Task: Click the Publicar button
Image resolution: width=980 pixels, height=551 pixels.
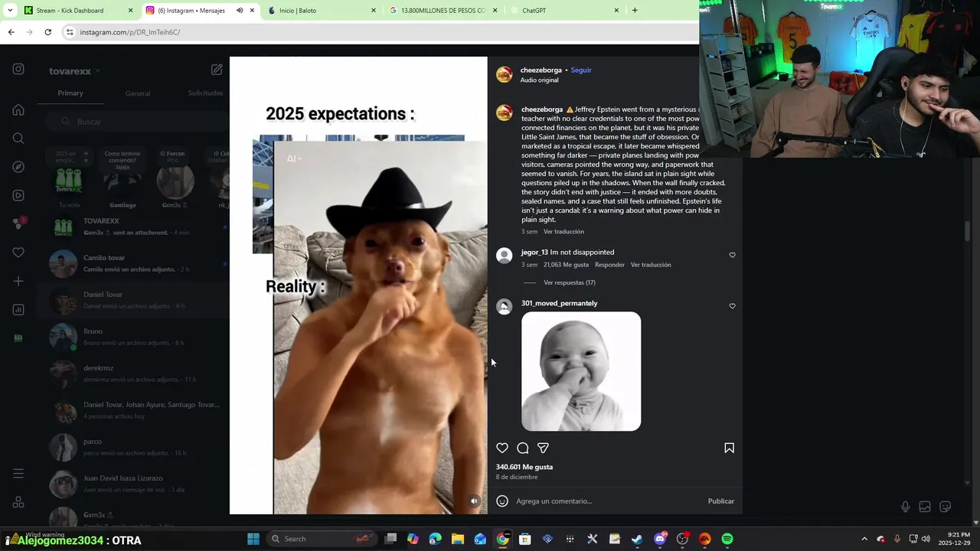Action: click(720, 501)
